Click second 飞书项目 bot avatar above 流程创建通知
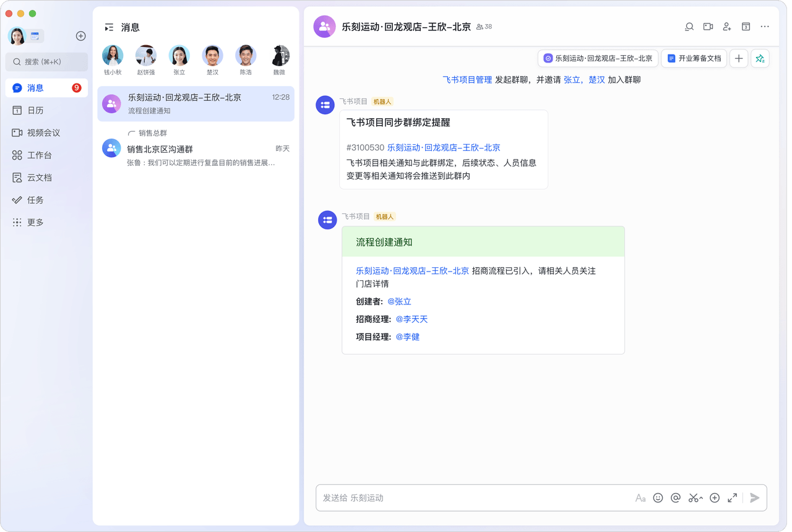Viewport: 792px width, 532px height. pyautogui.click(x=327, y=220)
